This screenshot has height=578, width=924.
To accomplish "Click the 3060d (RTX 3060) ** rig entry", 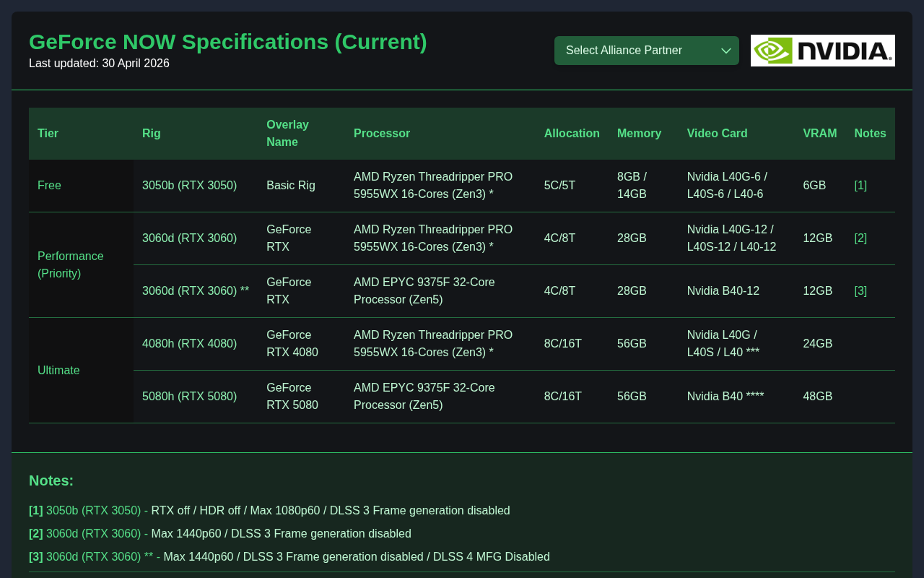I will coord(196,291).
